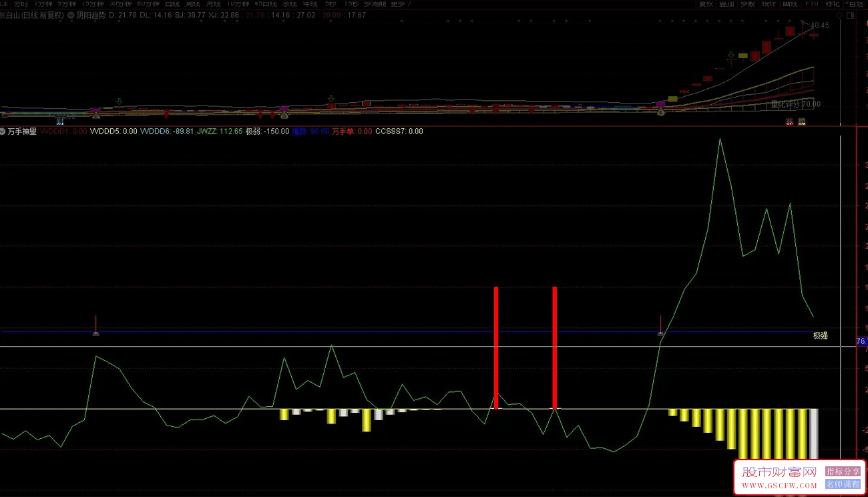Expand the 万手神量 indicator dropdown arrow
This screenshot has height=497, width=868.
3,132
